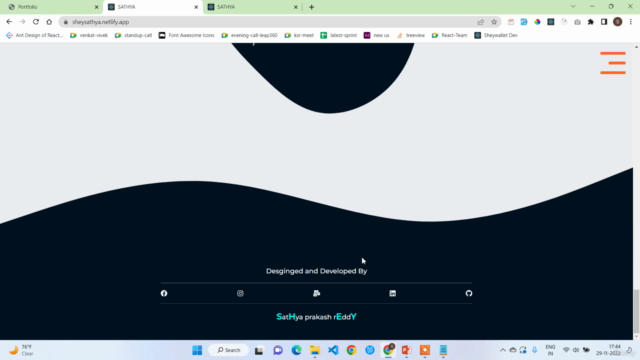Open PowerPoint from the taskbar
Viewport: 640px width, 360px height.
[406, 350]
